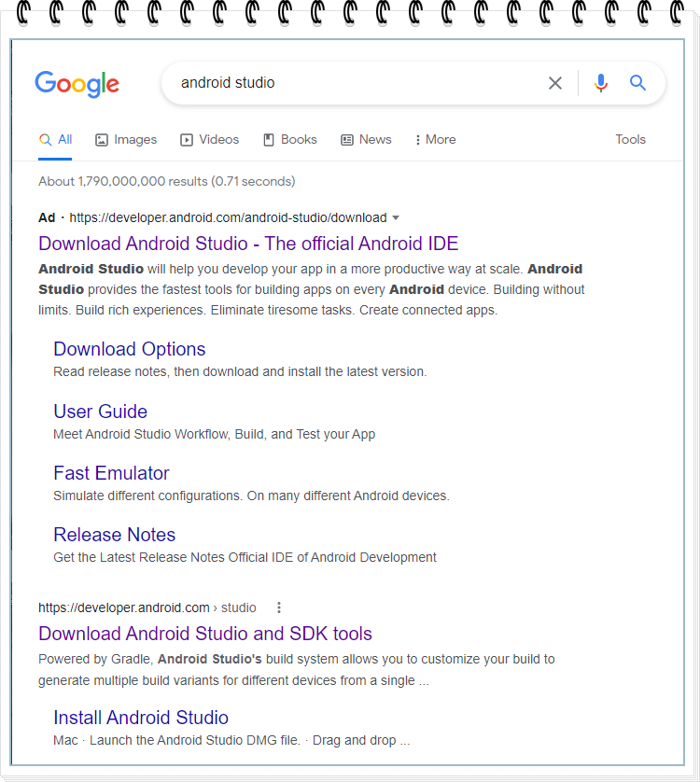Open the User Guide sitelink
Viewport: 700px width, 782px height.
pyautogui.click(x=100, y=412)
